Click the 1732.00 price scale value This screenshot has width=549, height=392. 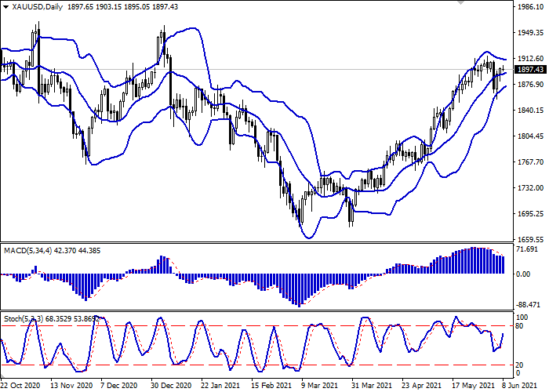pyautogui.click(x=530, y=188)
